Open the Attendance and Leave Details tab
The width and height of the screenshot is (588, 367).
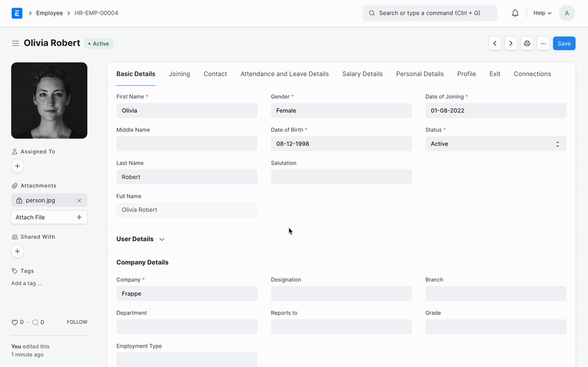[x=285, y=74]
